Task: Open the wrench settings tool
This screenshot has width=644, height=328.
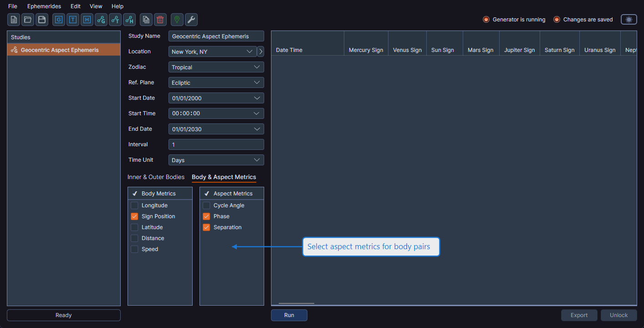Action: (191, 20)
